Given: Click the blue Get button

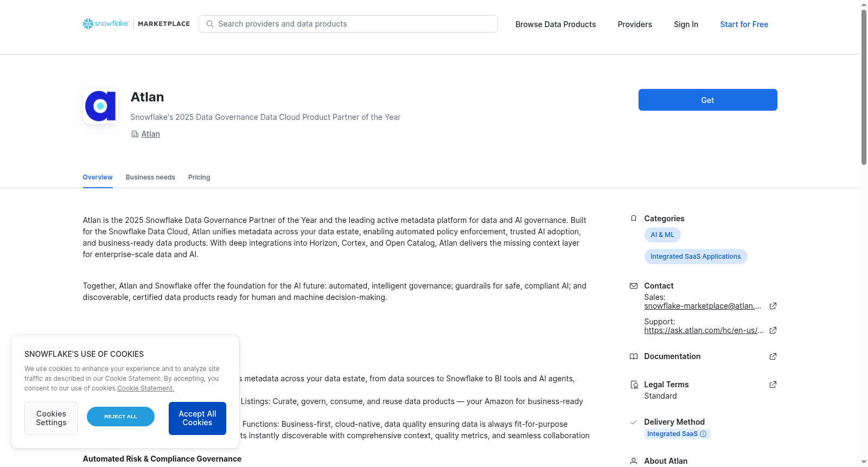Looking at the screenshot, I should (708, 100).
